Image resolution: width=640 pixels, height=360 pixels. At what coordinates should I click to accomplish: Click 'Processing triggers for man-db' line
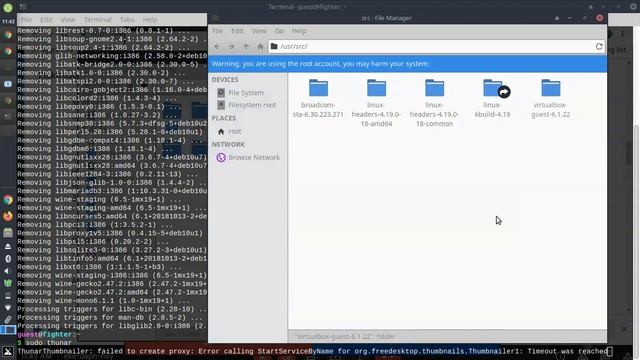(109, 318)
